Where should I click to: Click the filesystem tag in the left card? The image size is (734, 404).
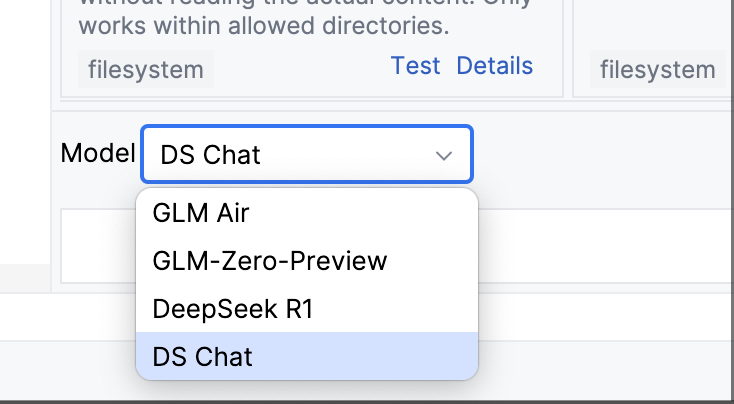pos(146,69)
